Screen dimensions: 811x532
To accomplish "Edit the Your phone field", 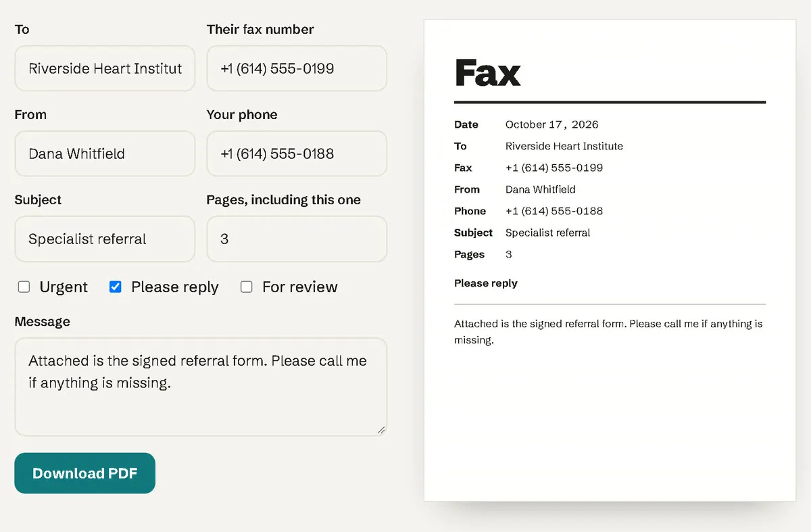I will (297, 153).
